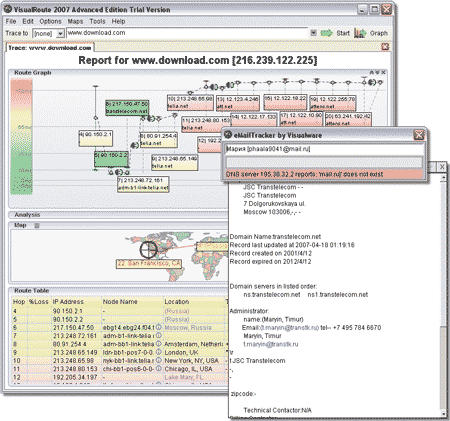The image size is (450, 421).
Task: Open the info icon in London, UK row
Action: [x=159, y=352]
